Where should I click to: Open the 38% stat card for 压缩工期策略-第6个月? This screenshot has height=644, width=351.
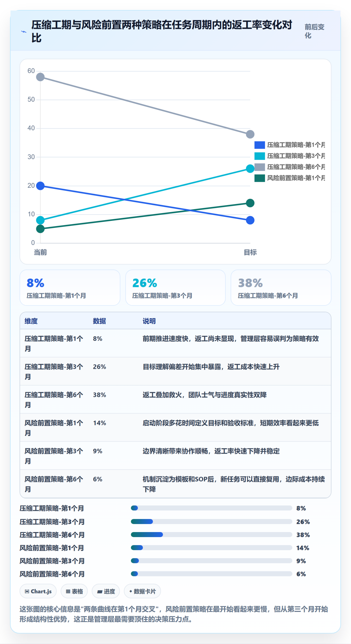point(281,288)
